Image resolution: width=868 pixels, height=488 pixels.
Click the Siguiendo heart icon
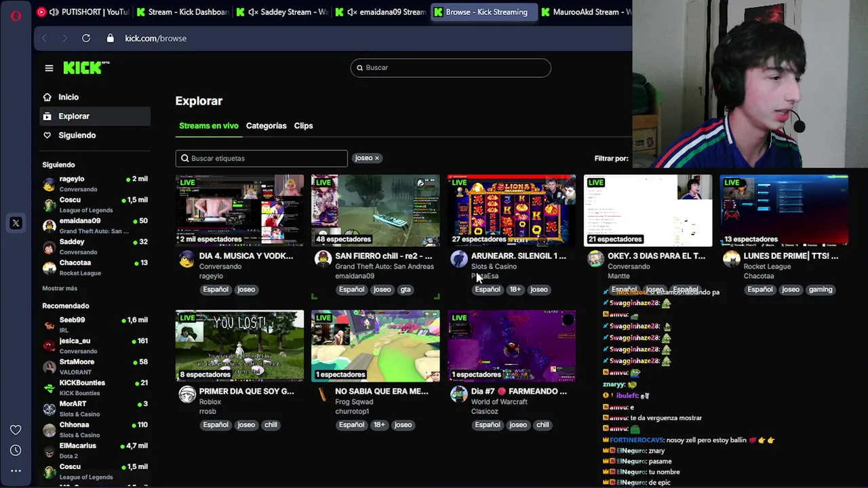point(47,135)
